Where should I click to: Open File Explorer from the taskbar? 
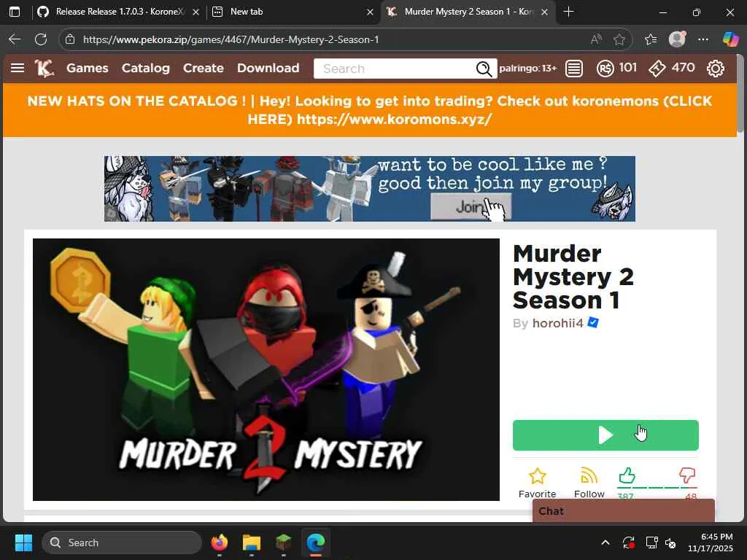tap(252, 542)
